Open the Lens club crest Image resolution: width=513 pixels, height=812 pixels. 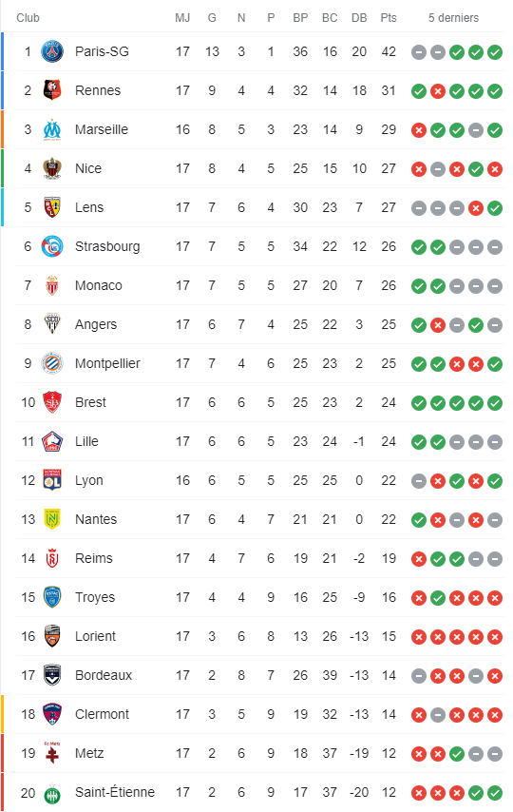(x=51, y=207)
